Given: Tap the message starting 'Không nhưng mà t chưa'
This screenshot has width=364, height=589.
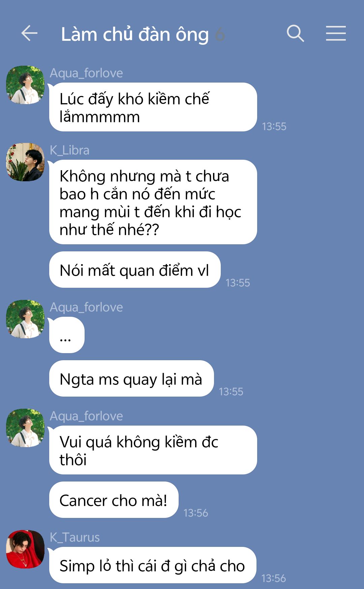Looking at the screenshot, I should click(153, 202).
